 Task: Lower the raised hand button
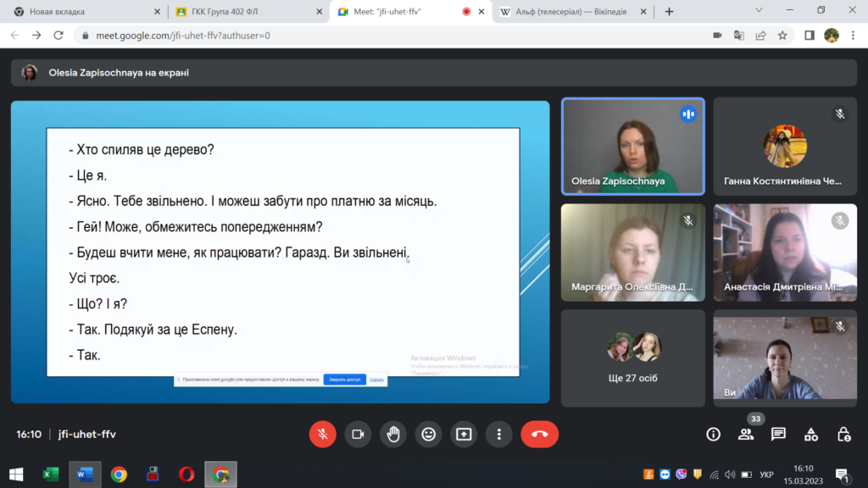[393, 434]
